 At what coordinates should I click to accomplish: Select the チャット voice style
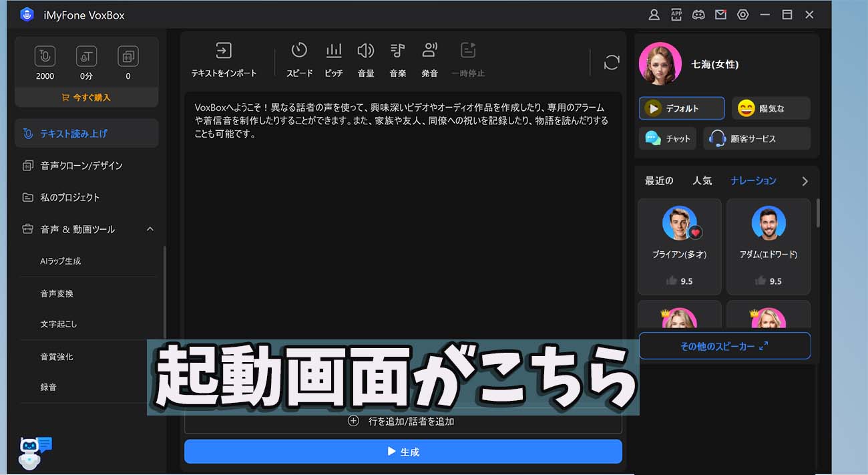point(668,138)
